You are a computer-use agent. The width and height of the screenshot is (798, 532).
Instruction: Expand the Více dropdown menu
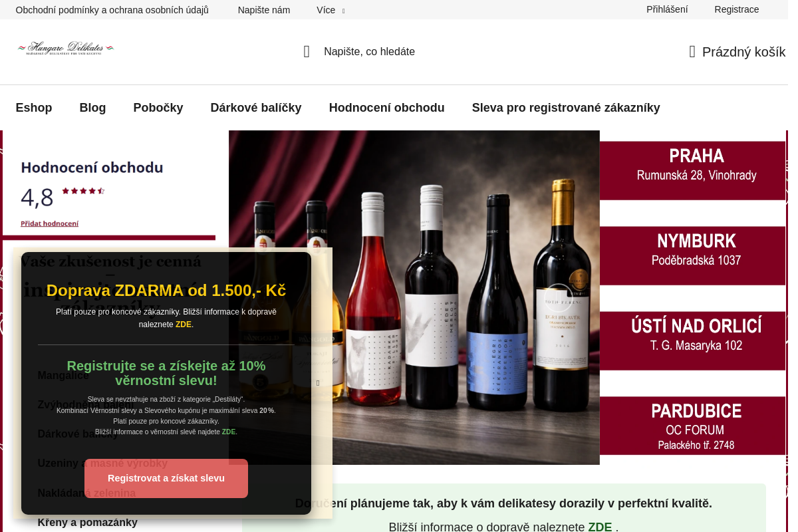[x=331, y=10]
